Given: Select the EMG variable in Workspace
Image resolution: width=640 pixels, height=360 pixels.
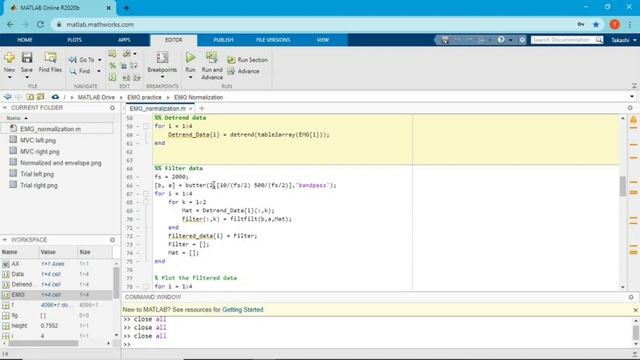Looking at the screenshot, I should pyautogui.click(x=56, y=295).
